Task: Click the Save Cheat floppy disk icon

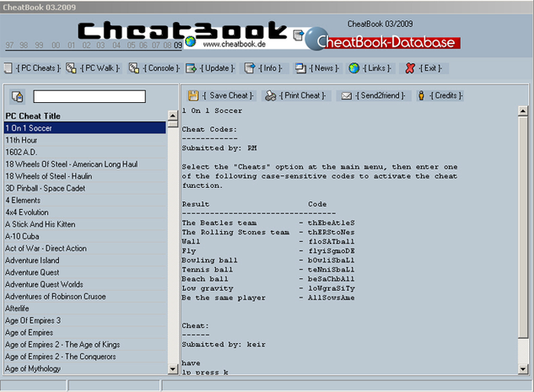Action: coord(193,96)
